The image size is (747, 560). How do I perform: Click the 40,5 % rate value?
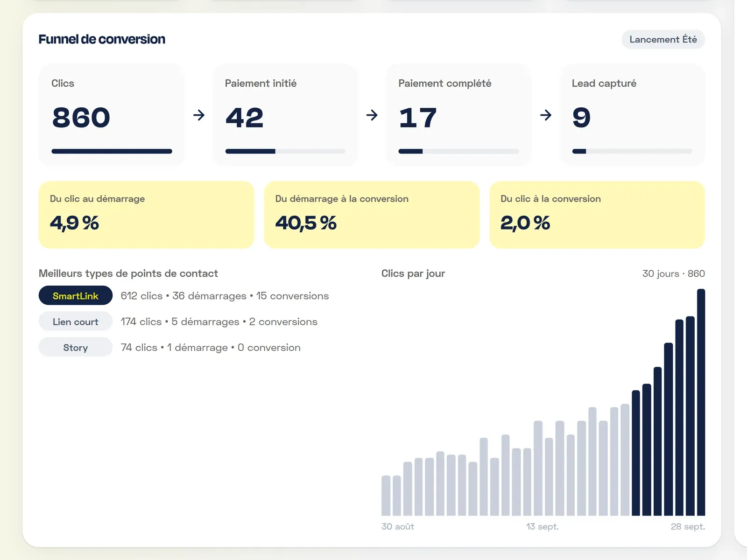click(x=306, y=223)
